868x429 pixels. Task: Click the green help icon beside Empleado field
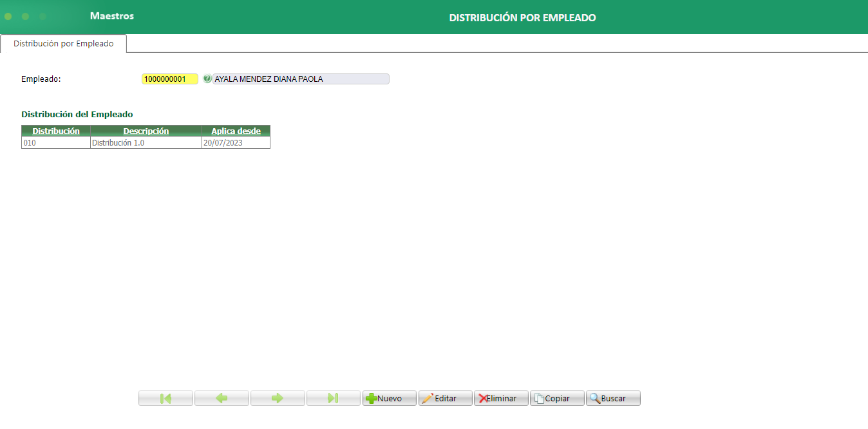coord(207,79)
